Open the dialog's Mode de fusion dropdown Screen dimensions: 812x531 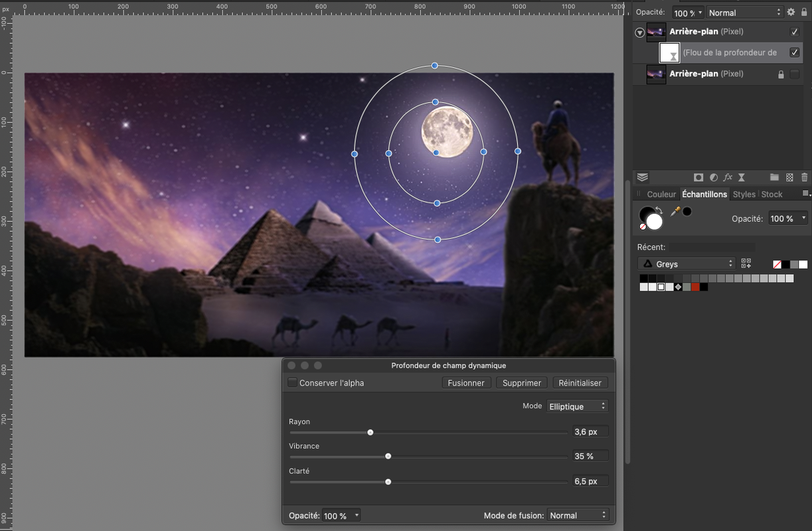coord(577,515)
